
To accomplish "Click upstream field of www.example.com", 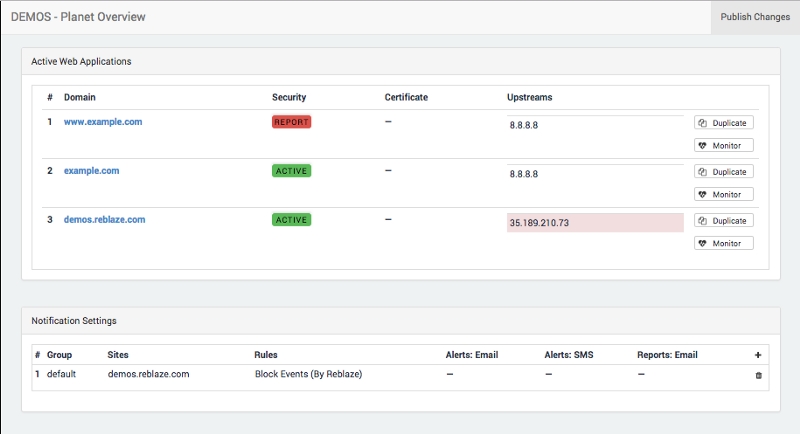I will click(595, 125).
